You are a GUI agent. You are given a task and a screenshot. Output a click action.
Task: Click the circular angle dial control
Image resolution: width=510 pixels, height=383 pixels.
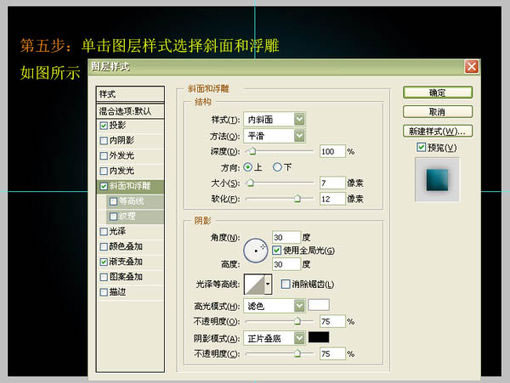256,250
